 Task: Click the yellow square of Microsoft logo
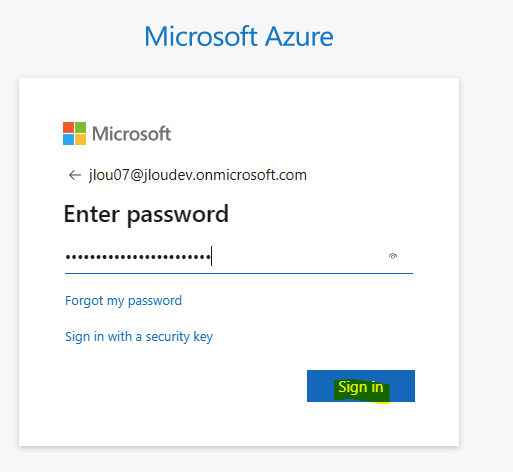pos(80,139)
